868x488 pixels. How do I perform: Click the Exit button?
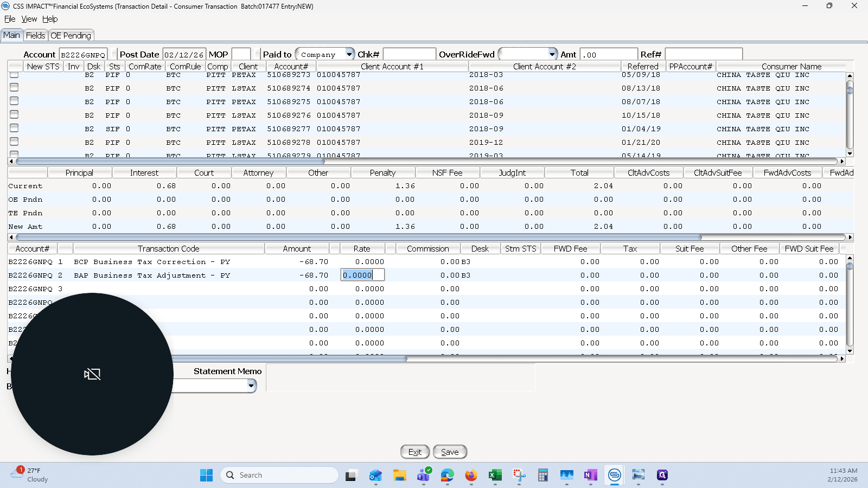tap(415, 452)
